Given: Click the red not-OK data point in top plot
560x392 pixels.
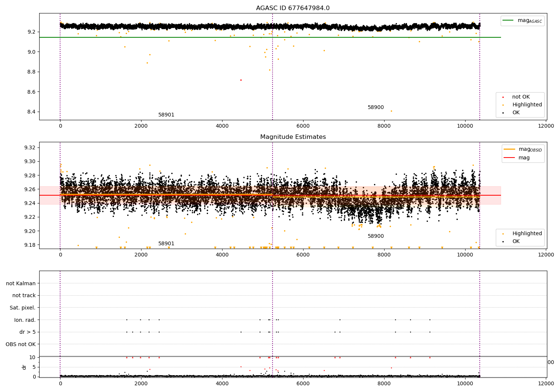Looking at the screenshot, I should pyautogui.click(x=241, y=80).
